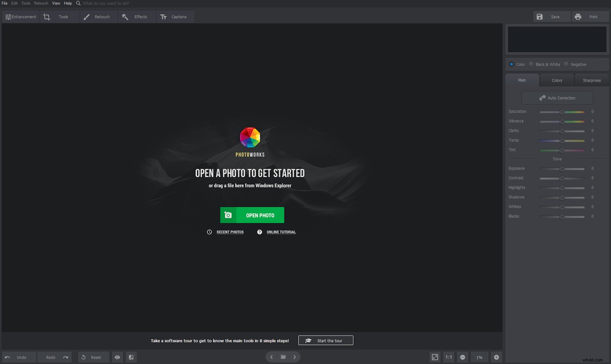Select the Captions text tool icon
Screen dimensions: 611x364
(x=164, y=17)
